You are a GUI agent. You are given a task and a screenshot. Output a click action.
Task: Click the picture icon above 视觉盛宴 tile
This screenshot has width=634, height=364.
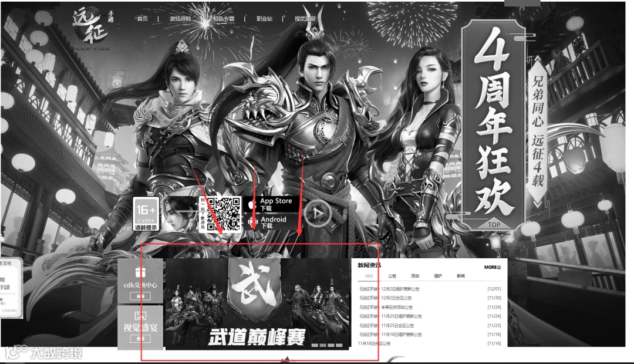[x=140, y=315]
